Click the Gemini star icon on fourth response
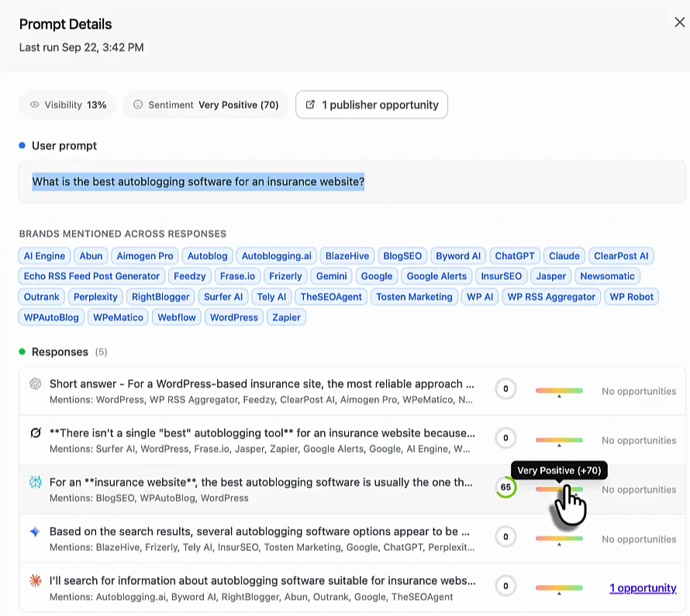 (x=35, y=532)
